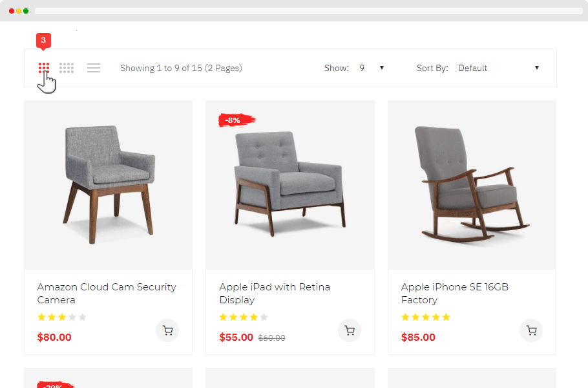588x388 pixels.
Task: Open the red notification badge showing 3
Action: click(43, 40)
